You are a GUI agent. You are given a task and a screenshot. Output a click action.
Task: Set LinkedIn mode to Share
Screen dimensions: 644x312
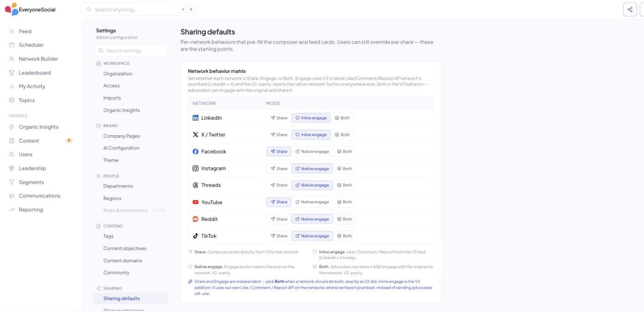(279, 118)
